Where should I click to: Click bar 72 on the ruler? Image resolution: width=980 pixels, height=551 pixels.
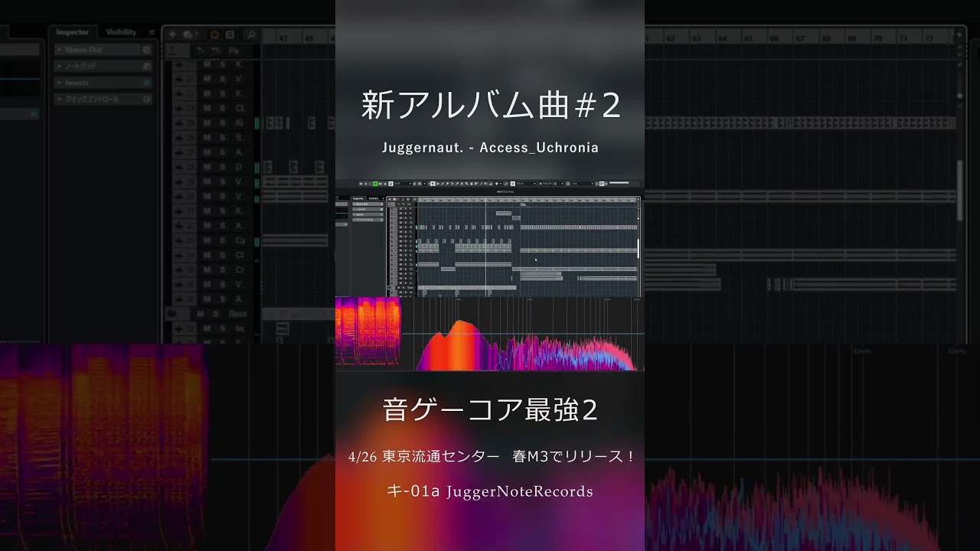tap(929, 38)
